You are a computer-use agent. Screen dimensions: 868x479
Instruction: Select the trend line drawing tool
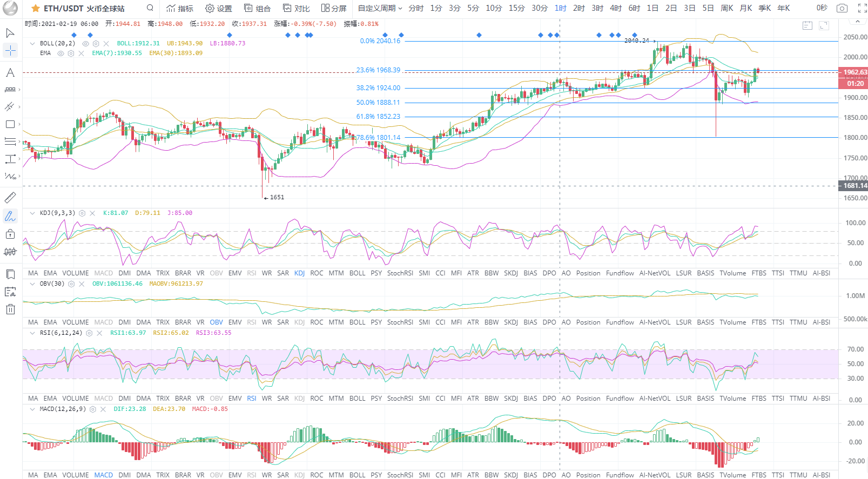(10, 106)
